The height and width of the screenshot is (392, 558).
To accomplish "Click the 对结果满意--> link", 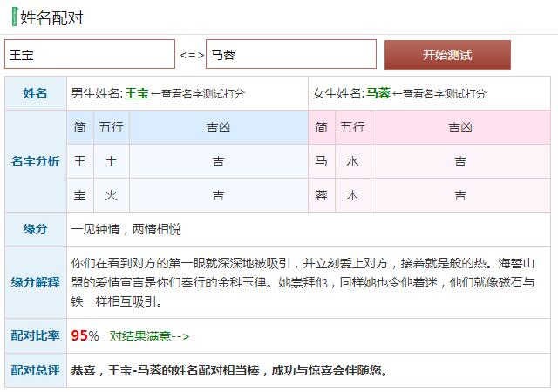I will click(149, 335).
